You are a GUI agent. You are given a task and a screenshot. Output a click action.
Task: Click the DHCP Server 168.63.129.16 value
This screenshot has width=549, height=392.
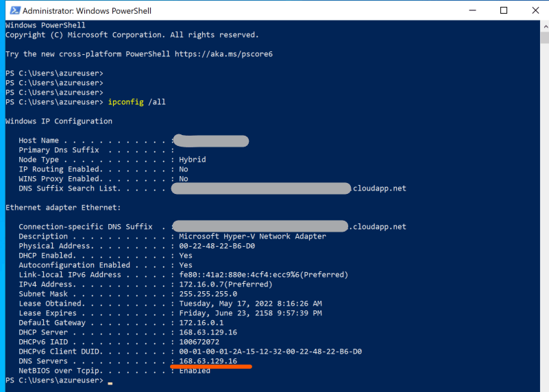coord(208,332)
